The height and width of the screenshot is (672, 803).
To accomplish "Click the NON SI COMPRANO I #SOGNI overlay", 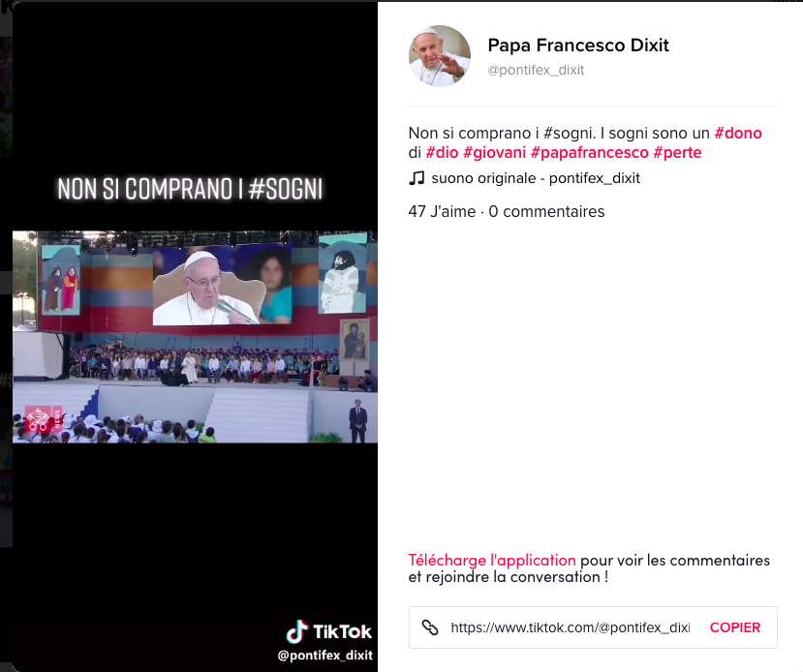I will 189,189.
